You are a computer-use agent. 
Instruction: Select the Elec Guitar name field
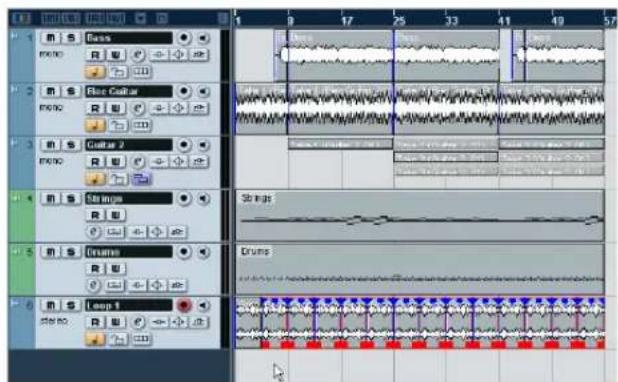[128, 92]
